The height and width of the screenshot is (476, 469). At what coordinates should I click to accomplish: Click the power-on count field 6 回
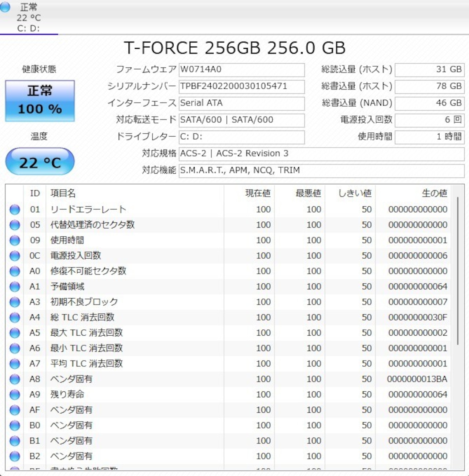430,120
